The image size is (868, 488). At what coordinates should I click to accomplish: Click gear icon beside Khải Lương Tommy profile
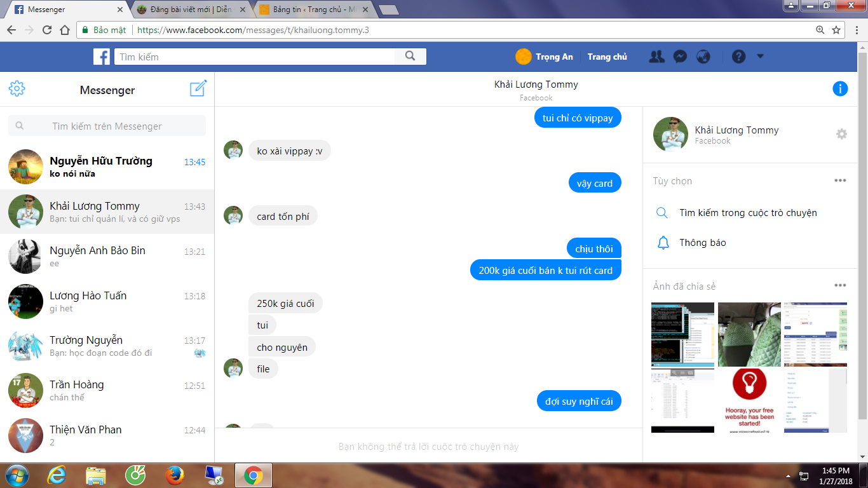point(841,134)
